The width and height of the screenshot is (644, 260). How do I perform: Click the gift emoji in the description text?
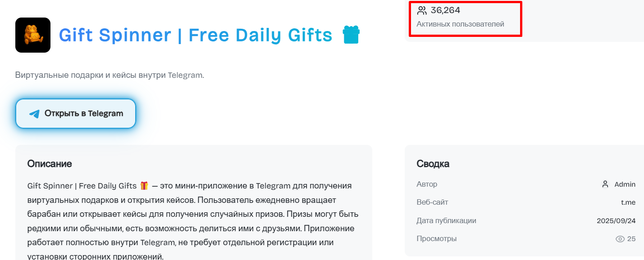point(144,186)
